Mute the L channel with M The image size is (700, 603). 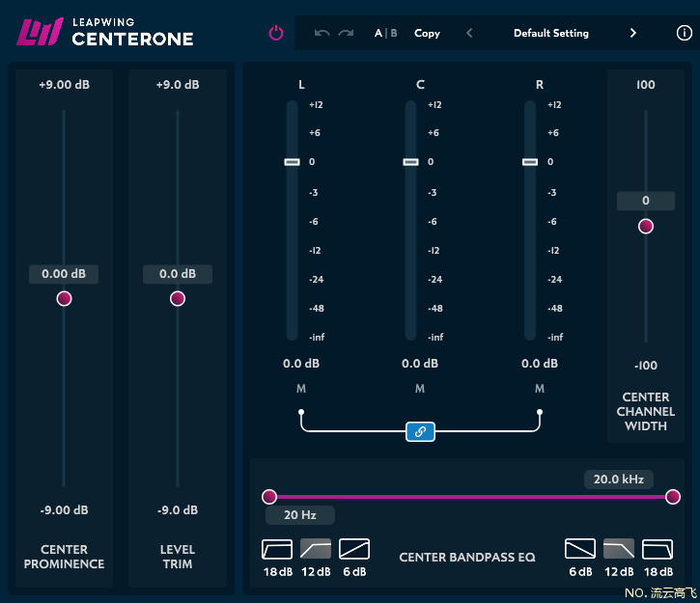coord(301,389)
